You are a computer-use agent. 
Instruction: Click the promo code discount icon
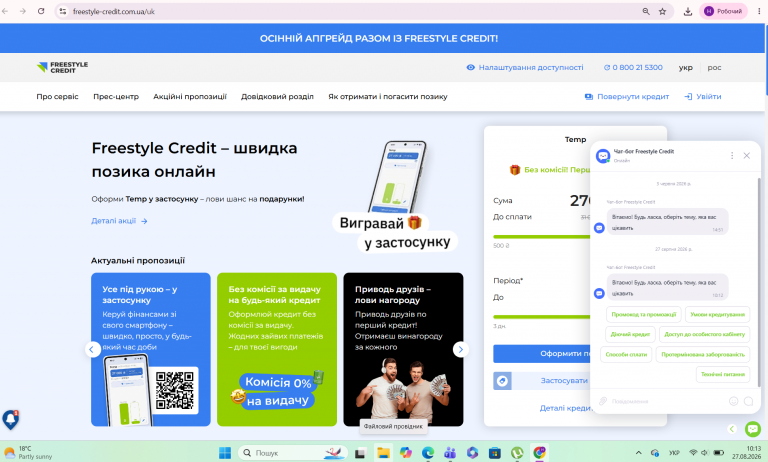tap(503, 380)
